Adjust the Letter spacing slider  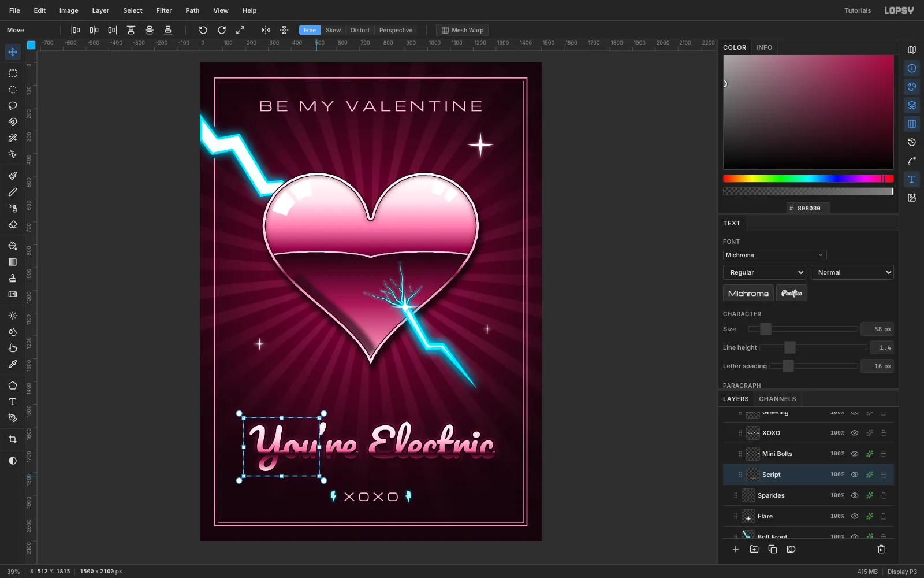point(813,366)
